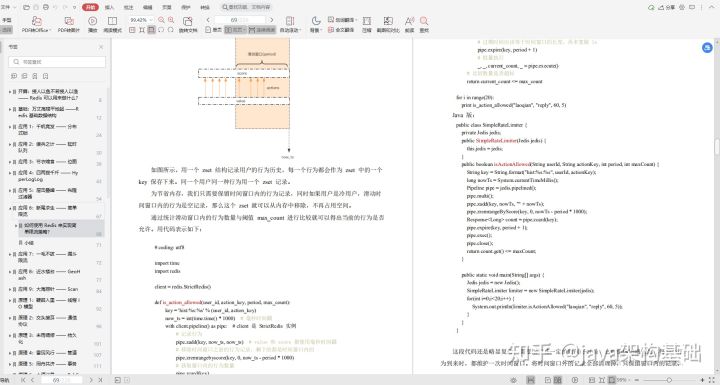Viewport: 720px width, 385px height.
Task: Click the search function field at top
Action: pos(247,7)
